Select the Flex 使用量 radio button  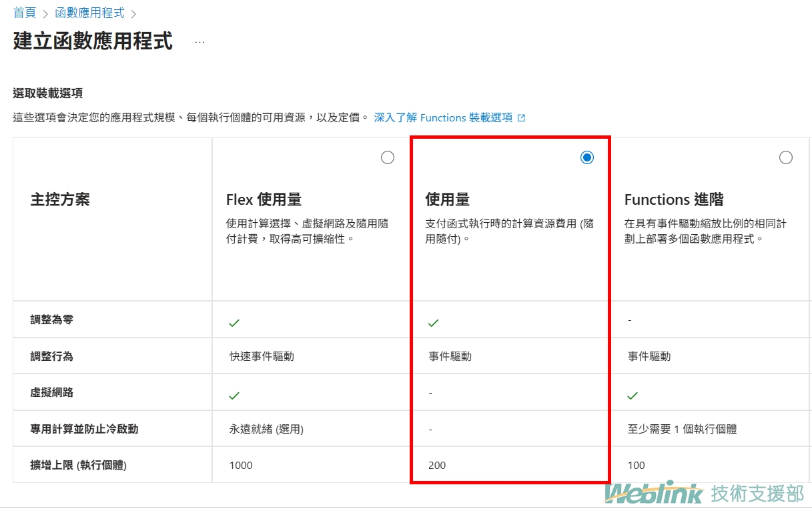point(388,157)
